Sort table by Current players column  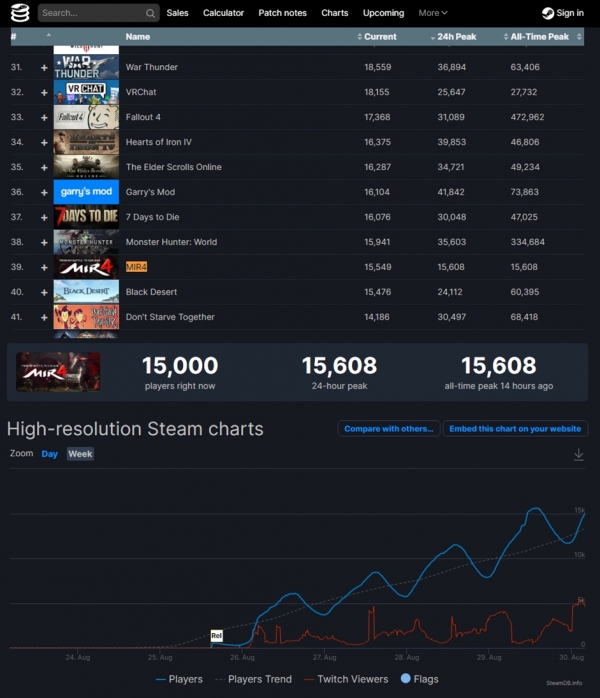tap(380, 37)
